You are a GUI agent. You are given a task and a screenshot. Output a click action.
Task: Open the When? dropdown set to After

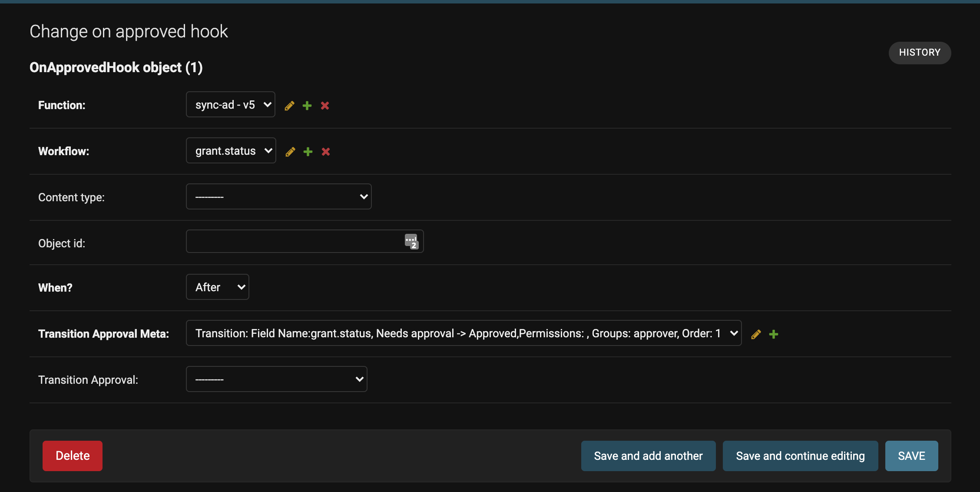point(217,287)
